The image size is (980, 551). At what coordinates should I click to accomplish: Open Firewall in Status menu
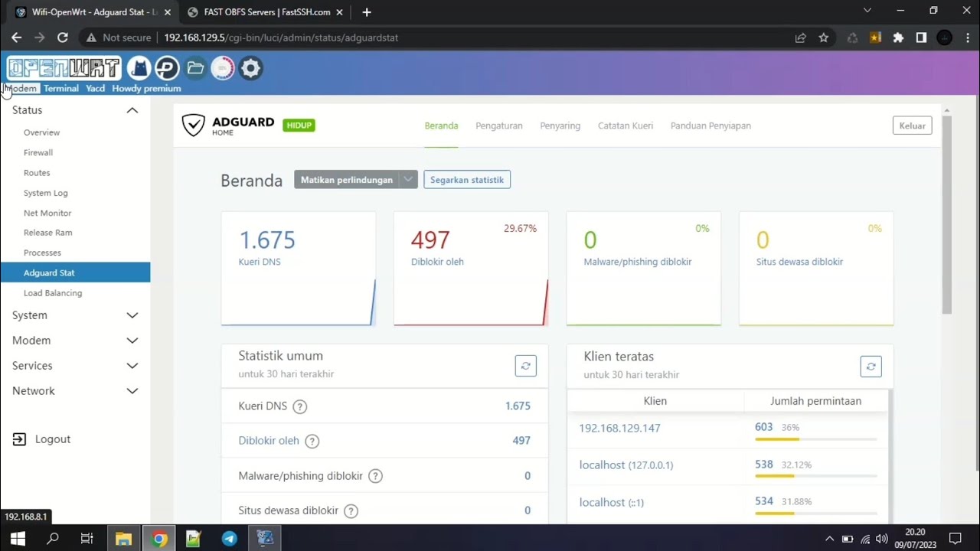pos(38,152)
